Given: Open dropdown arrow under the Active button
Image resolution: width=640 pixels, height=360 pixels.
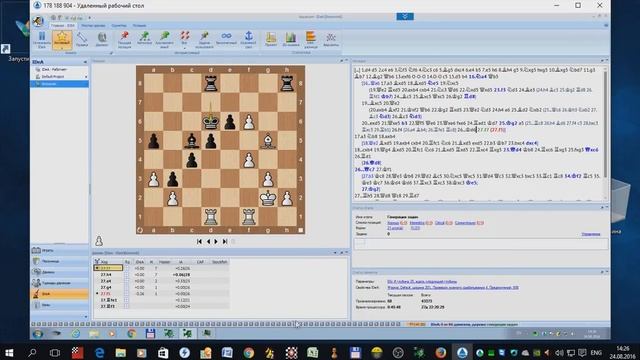Looking at the screenshot, I should click(62, 49).
